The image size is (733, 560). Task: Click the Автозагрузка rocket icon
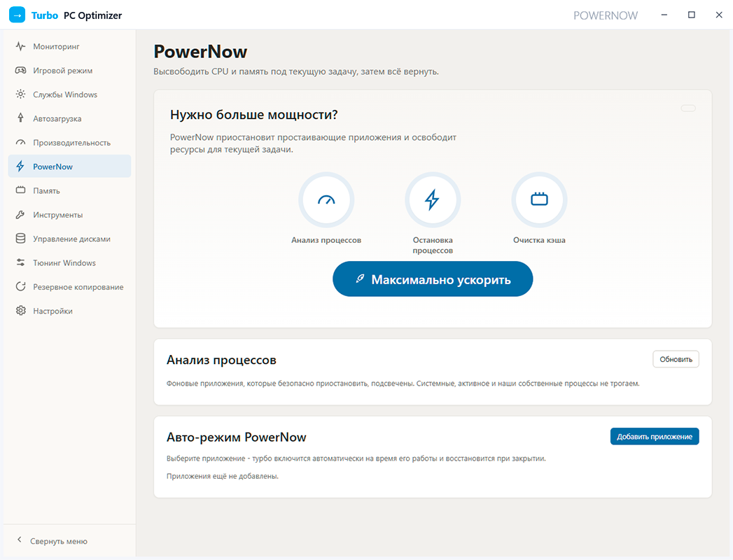[20, 118]
